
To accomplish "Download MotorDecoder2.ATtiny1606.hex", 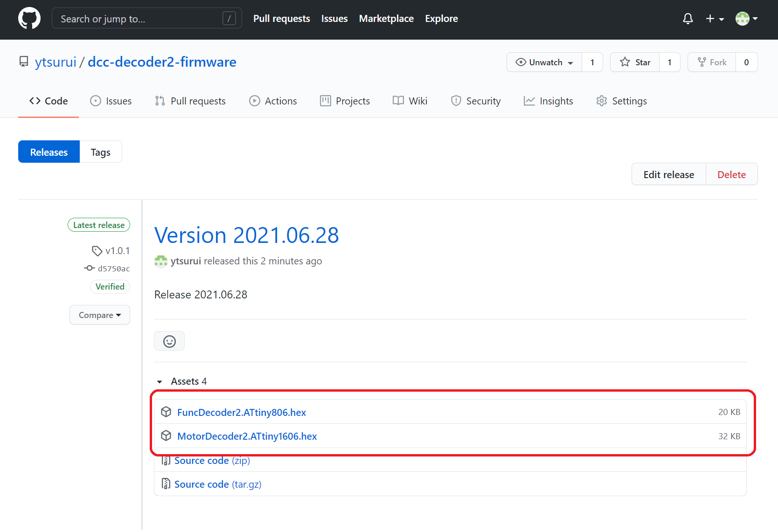I will (x=247, y=436).
